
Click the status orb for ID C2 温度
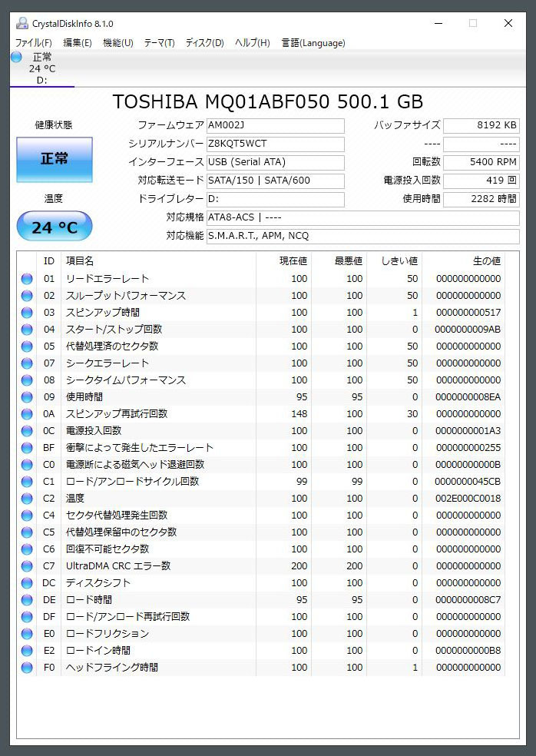(27, 498)
